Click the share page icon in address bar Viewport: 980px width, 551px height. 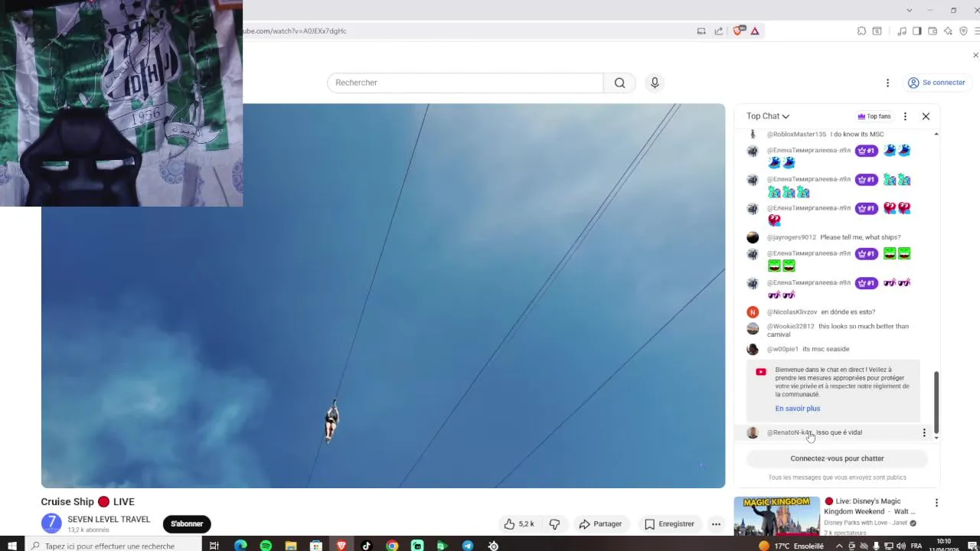(x=718, y=31)
